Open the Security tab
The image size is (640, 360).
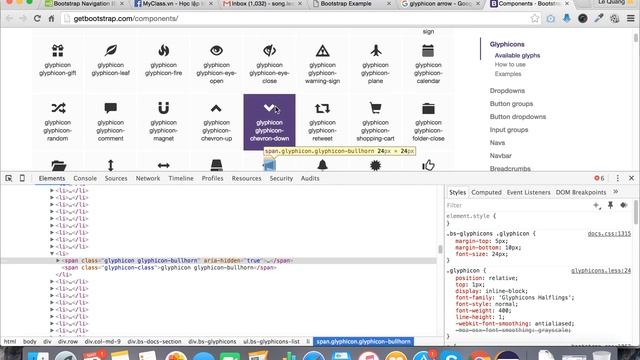click(x=281, y=178)
